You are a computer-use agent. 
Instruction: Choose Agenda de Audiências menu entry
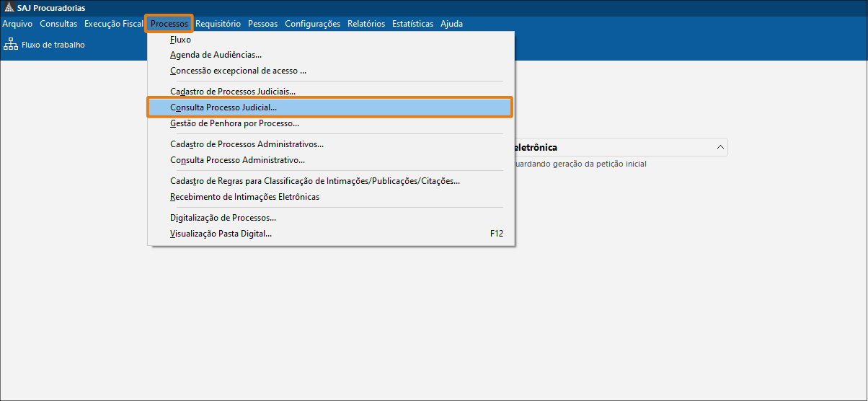click(216, 55)
